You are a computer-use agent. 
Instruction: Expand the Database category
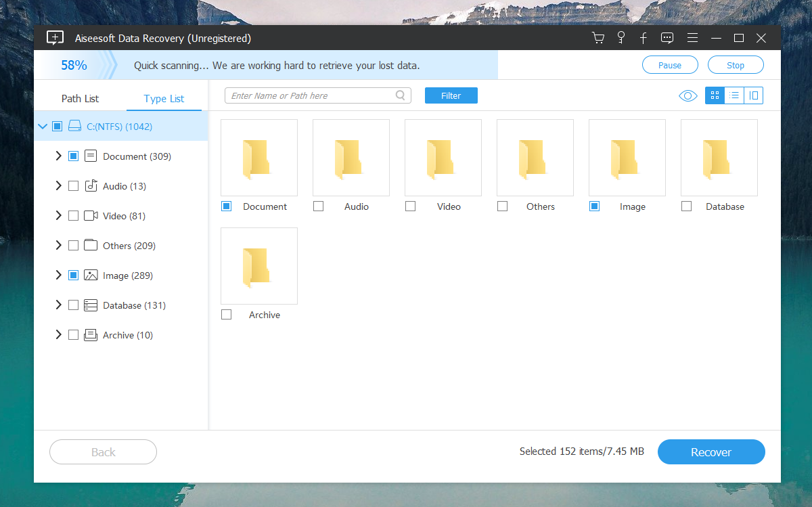[58, 305]
